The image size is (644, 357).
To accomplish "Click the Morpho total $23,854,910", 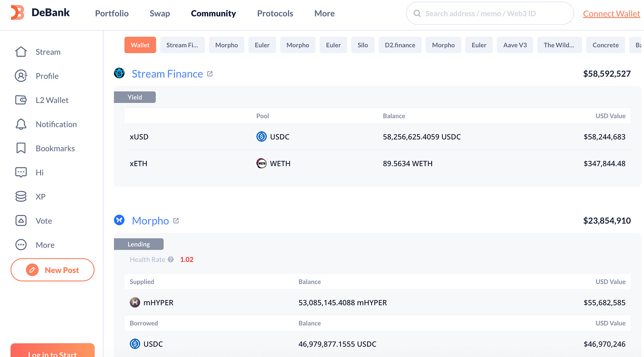I will pyautogui.click(x=607, y=220).
